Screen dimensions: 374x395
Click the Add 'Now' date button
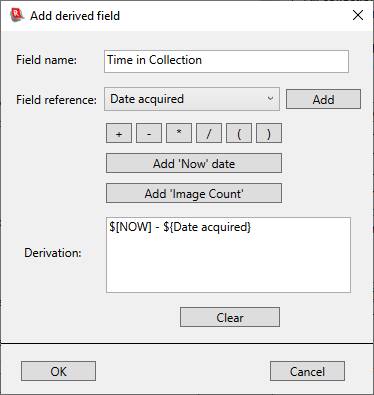[x=194, y=163]
